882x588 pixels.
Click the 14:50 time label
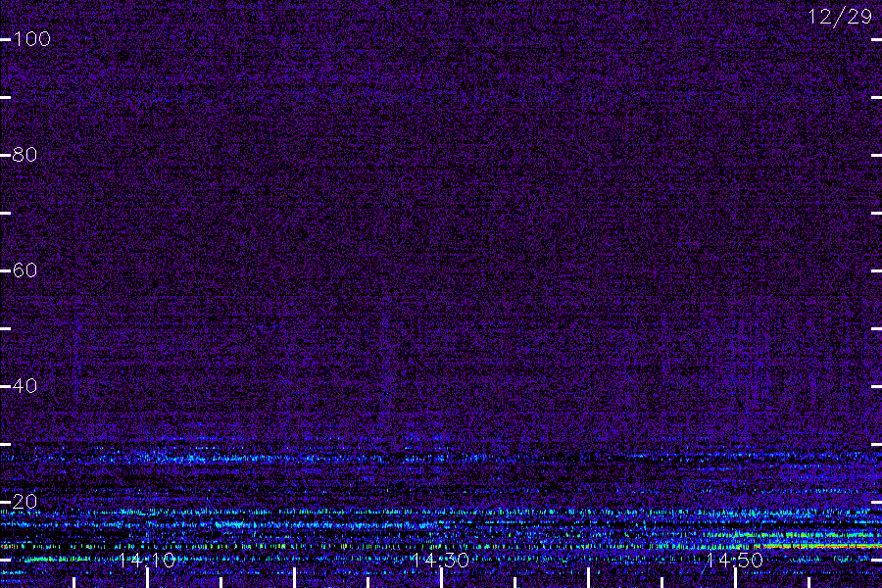click(x=734, y=560)
